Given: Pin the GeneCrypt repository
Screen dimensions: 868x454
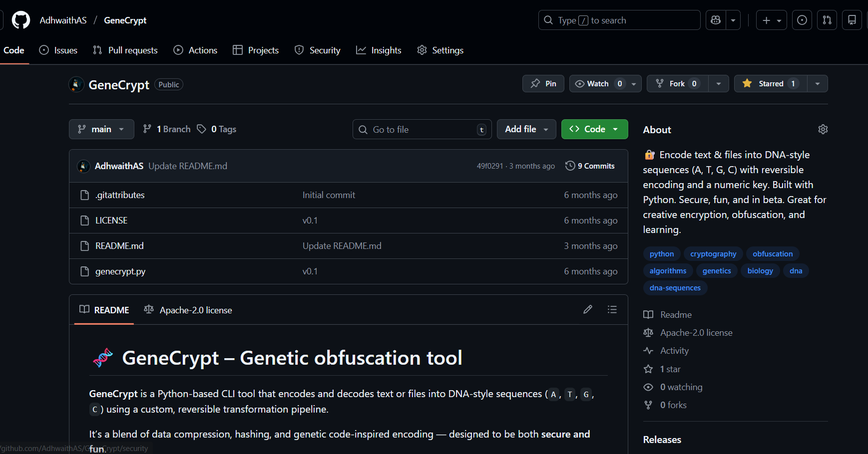Looking at the screenshot, I should click(543, 83).
